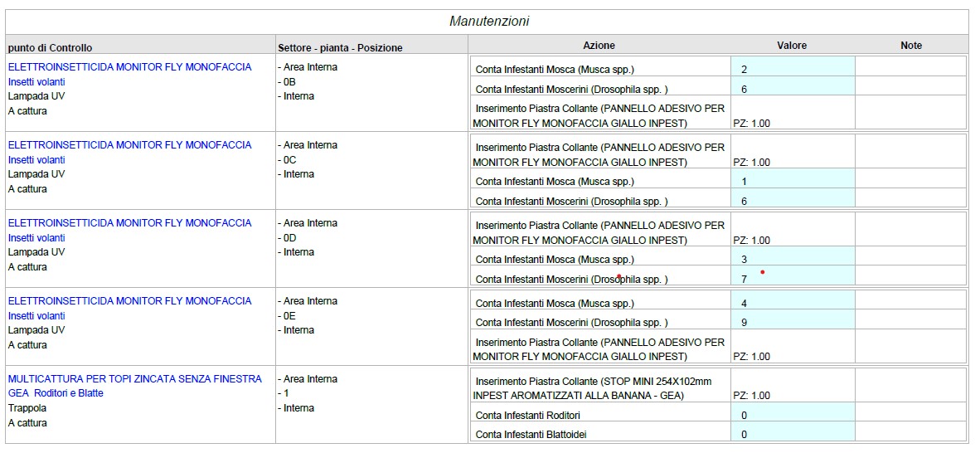Click the Azione column header
This screenshot has width=980, height=453.
point(599,46)
